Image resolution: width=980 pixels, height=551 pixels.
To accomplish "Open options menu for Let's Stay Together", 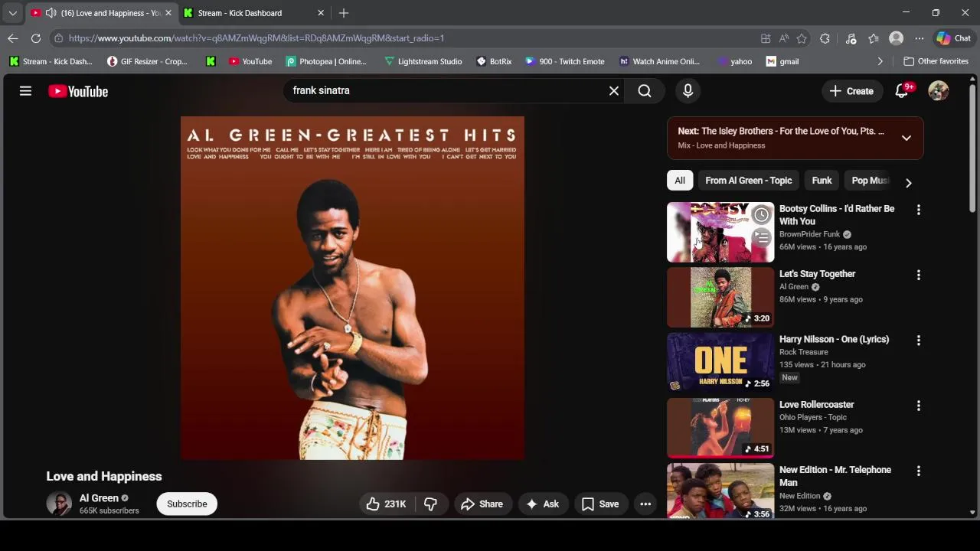I will coord(919,275).
